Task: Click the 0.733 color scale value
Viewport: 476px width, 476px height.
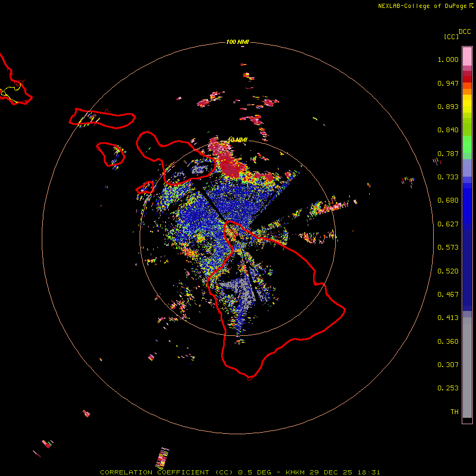Action: (448, 177)
